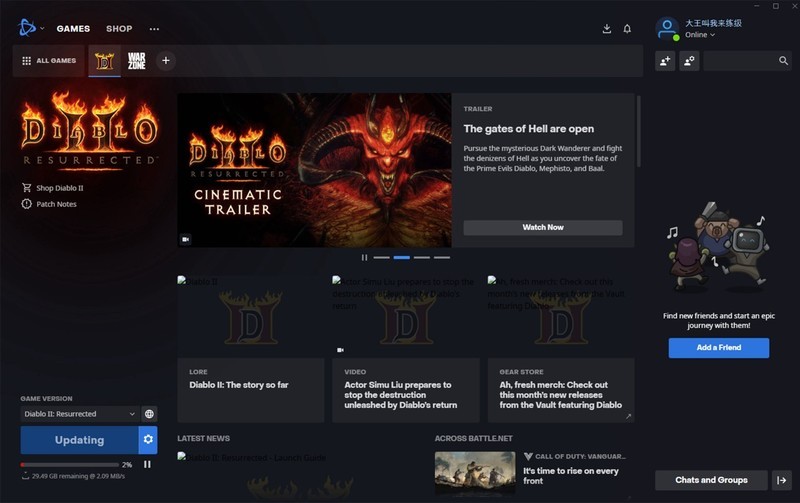Click the external link arrow on Gear Store card
This screenshot has height=503, width=800.
628,416
